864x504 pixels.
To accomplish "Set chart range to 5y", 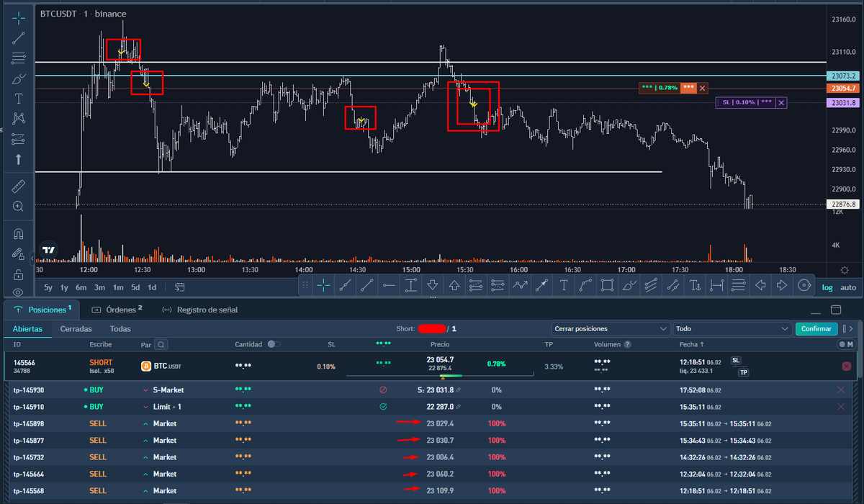I will [x=48, y=287].
